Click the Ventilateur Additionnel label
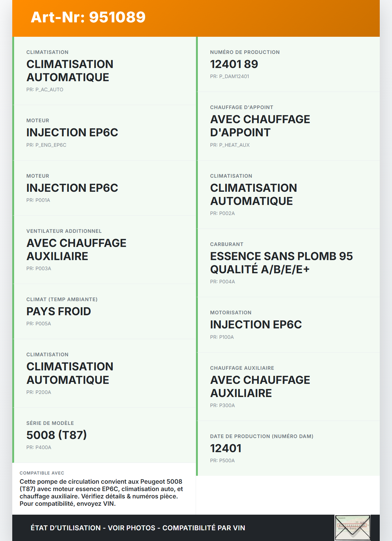 64,231
